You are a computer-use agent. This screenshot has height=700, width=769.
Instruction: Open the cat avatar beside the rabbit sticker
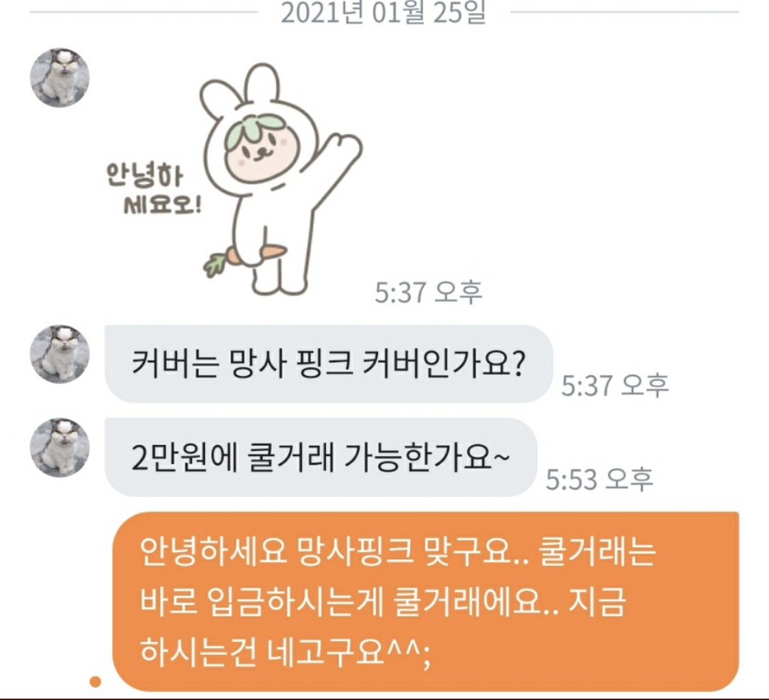pyautogui.click(x=60, y=77)
